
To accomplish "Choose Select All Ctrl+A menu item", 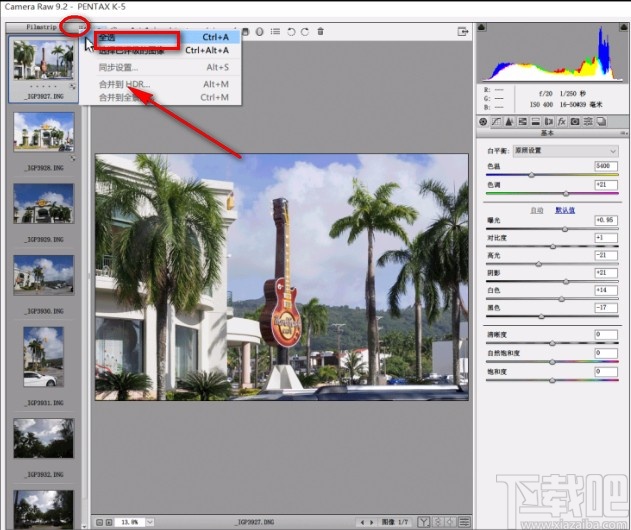I will 163,37.
